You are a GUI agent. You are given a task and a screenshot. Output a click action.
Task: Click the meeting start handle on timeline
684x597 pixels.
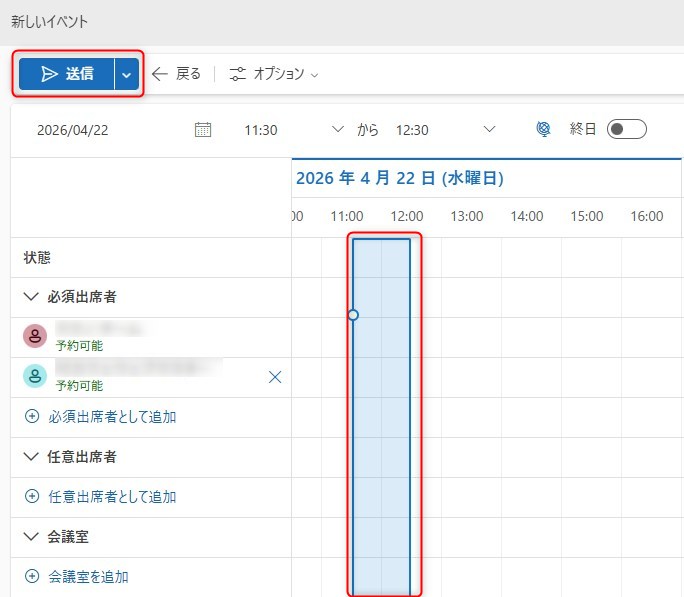(x=353, y=315)
